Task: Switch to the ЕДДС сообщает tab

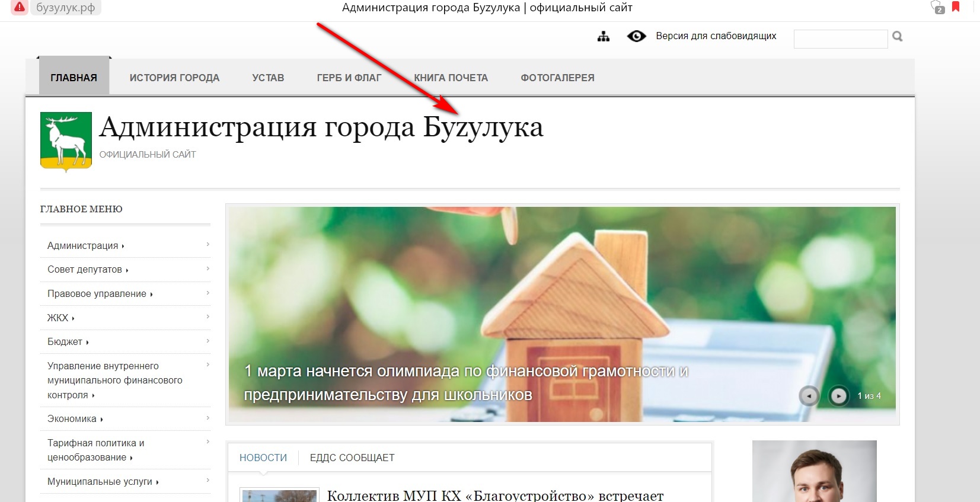Action: pos(352,458)
